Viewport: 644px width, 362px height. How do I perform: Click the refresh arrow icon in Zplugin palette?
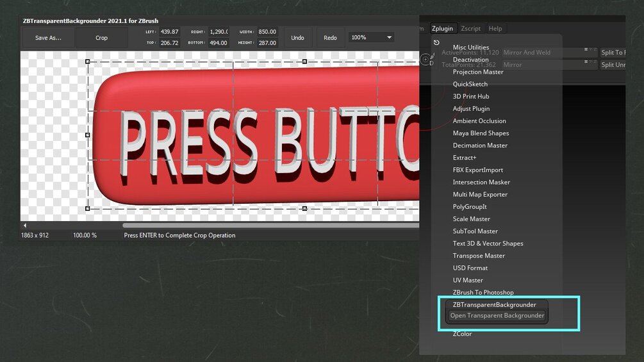click(x=436, y=42)
